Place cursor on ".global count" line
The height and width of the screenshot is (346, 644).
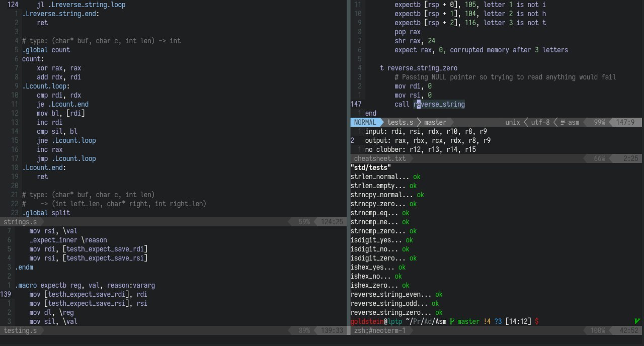coord(46,50)
